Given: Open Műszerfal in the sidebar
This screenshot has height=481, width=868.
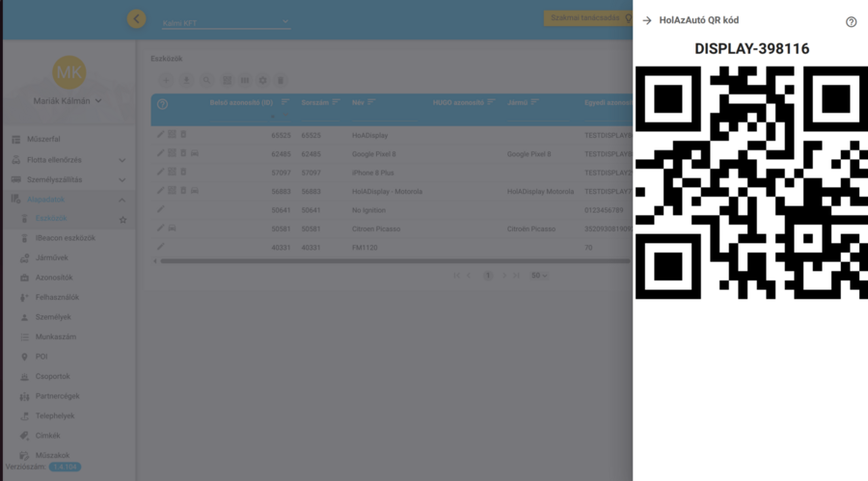Looking at the screenshot, I should (x=68, y=140).
